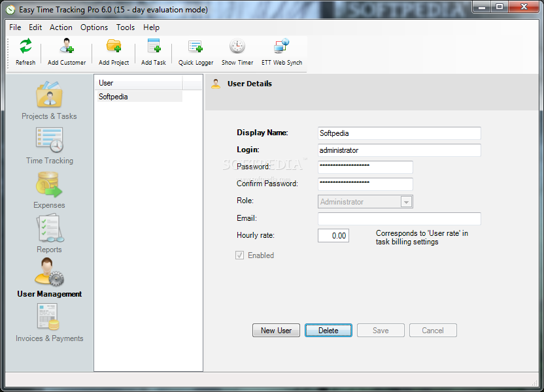Click the Hourly rate field
The width and height of the screenshot is (544, 392).
333,236
